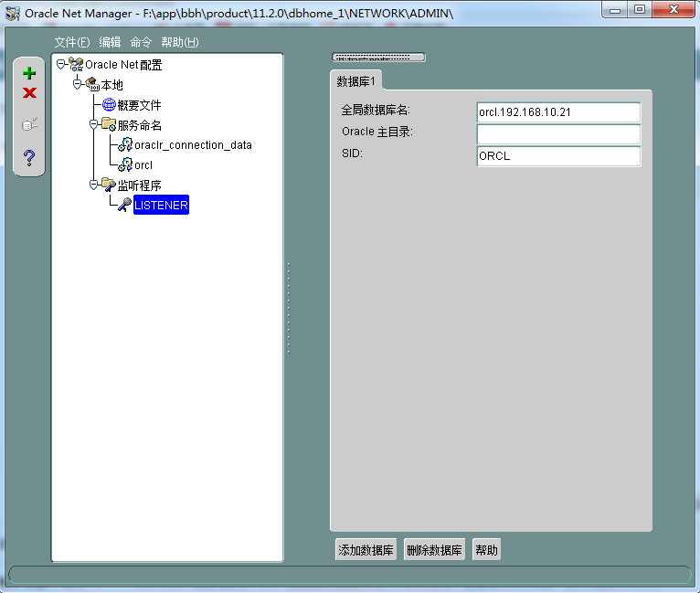Click the 服务命名 folder icon

point(109,124)
